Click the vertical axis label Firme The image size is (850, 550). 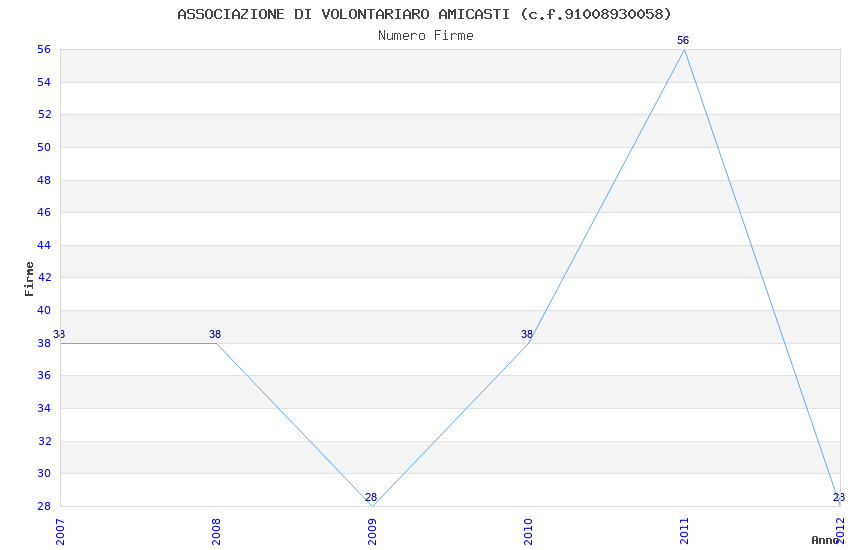(29, 279)
